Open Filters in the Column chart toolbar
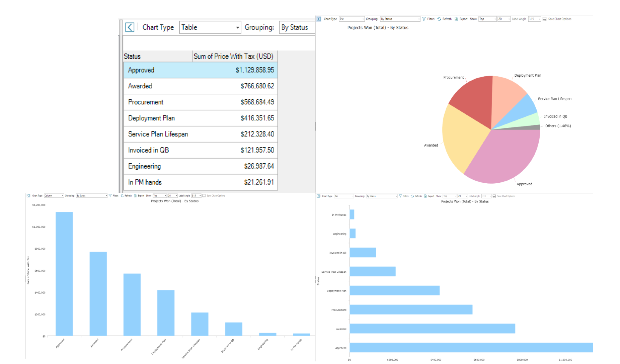Image resolution: width=620 pixels, height=364 pixels. pos(114,196)
